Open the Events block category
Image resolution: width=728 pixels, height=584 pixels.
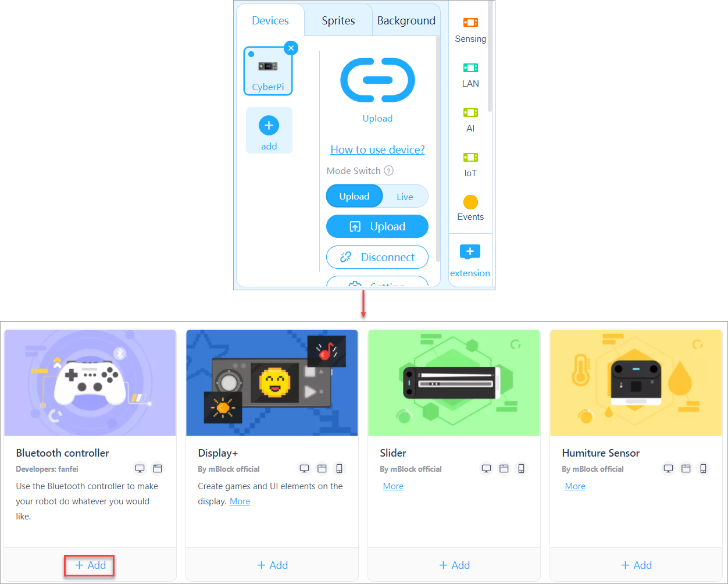pyautogui.click(x=470, y=208)
